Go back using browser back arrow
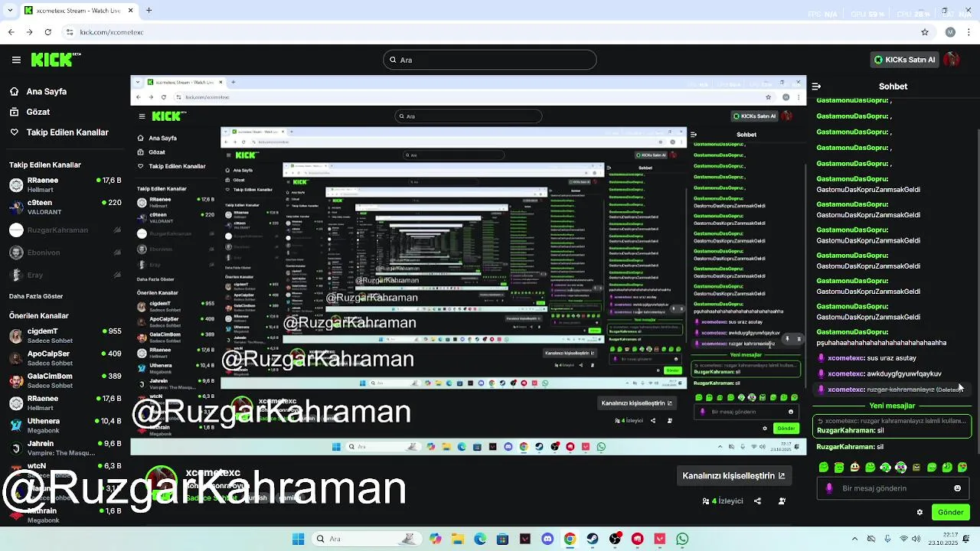 point(11,32)
